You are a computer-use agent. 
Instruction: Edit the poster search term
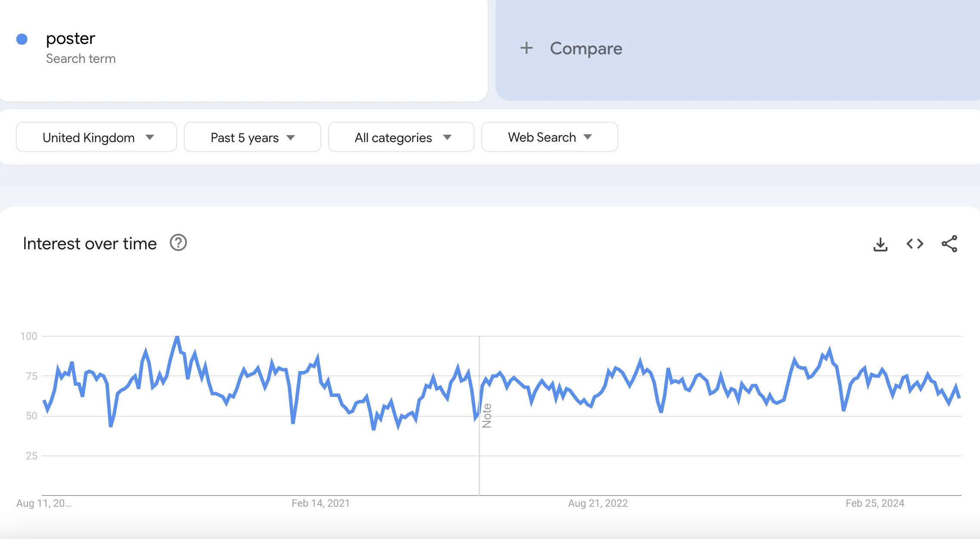[x=71, y=39]
